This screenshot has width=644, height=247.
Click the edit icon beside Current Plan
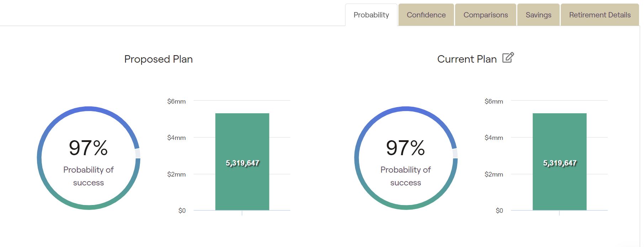coord(508,58)
